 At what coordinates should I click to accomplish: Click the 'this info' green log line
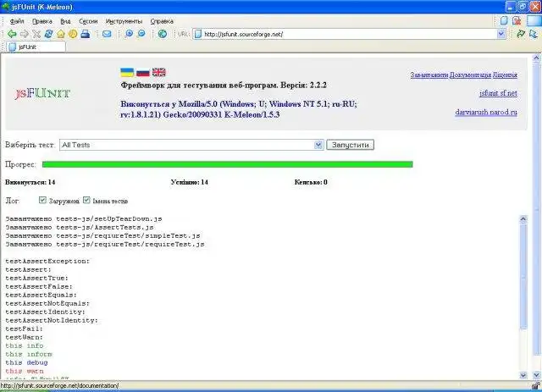point(25,345)
